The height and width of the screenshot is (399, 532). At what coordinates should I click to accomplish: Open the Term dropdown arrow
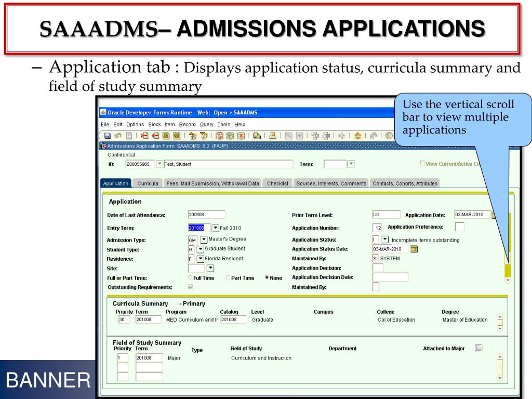[351, 164]
